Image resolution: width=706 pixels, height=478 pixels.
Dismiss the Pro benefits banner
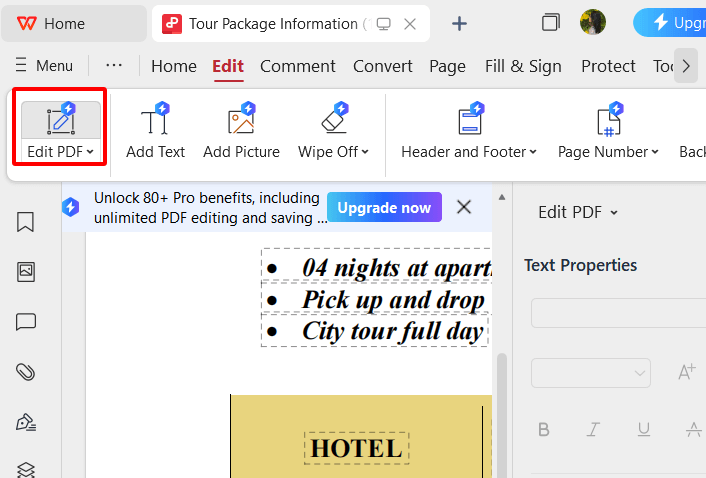pyautogui.click(x=464, y=207)
